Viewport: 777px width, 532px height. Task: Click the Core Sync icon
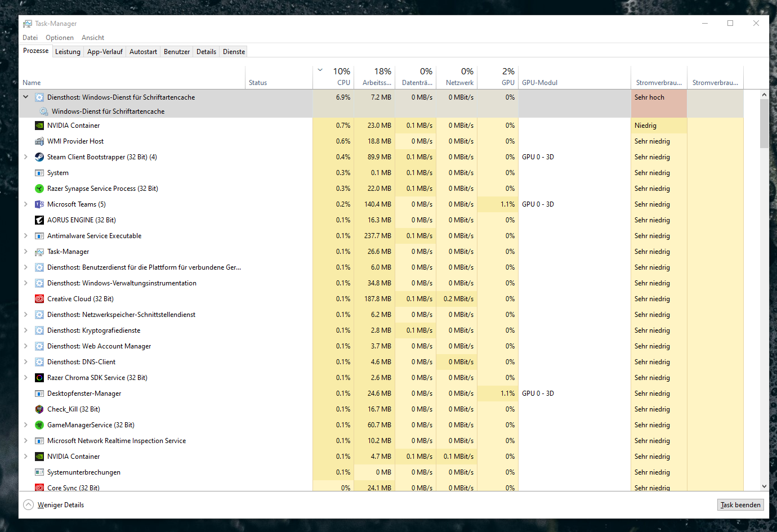tap(39, 488)
